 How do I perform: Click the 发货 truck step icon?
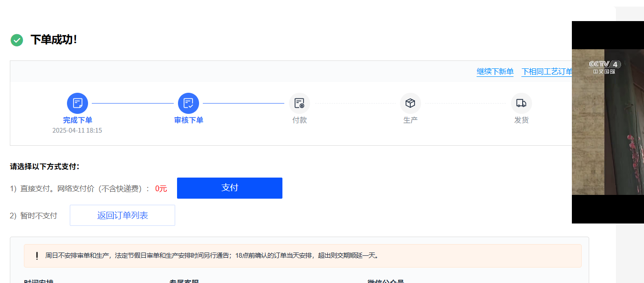point(521,103)
